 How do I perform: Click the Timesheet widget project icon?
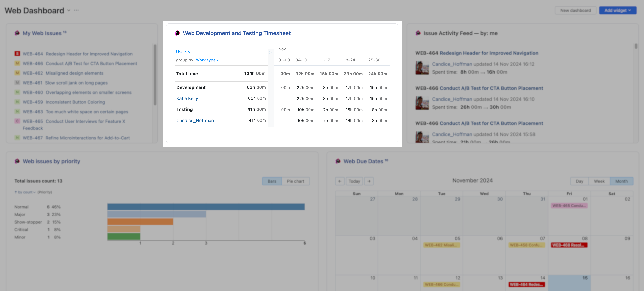[177, 33]
